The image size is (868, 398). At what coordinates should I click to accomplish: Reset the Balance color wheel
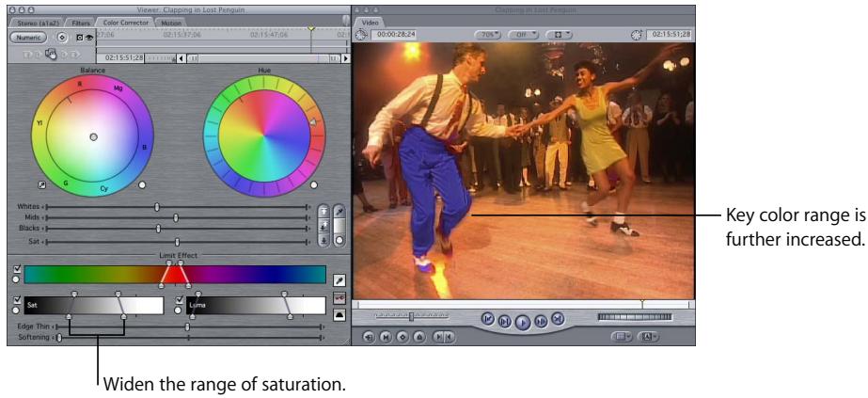[x=142, y=185]
